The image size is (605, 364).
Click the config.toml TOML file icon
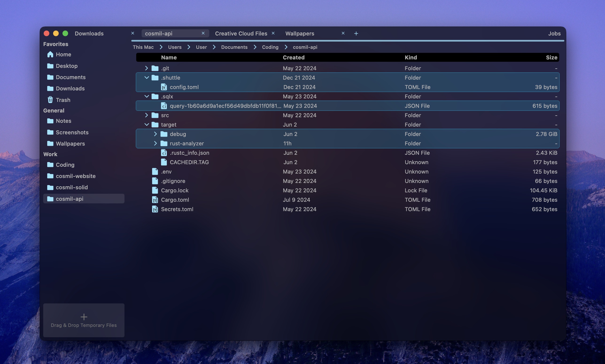(x=164, y=87)
